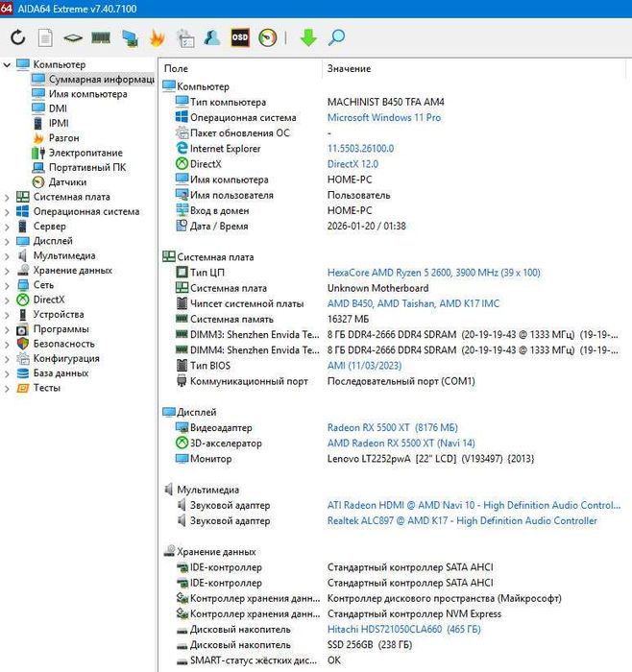
Task: Click the user figure toolbar icon
Action: (212, 37)
